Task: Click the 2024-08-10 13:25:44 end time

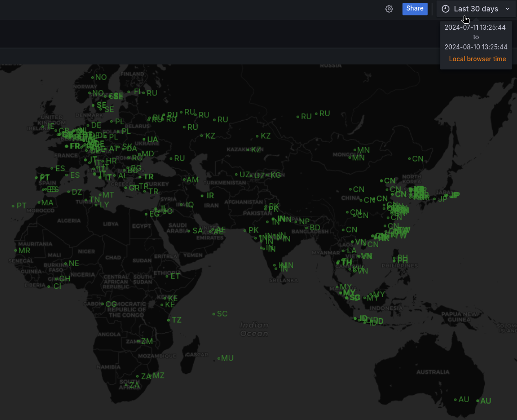Action: [476, 47]
